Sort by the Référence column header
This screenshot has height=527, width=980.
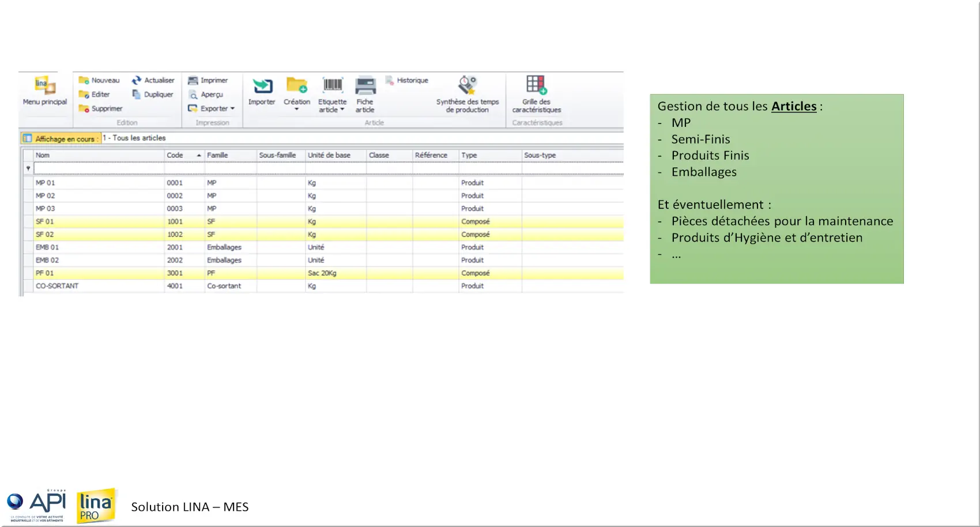point(435,155)
